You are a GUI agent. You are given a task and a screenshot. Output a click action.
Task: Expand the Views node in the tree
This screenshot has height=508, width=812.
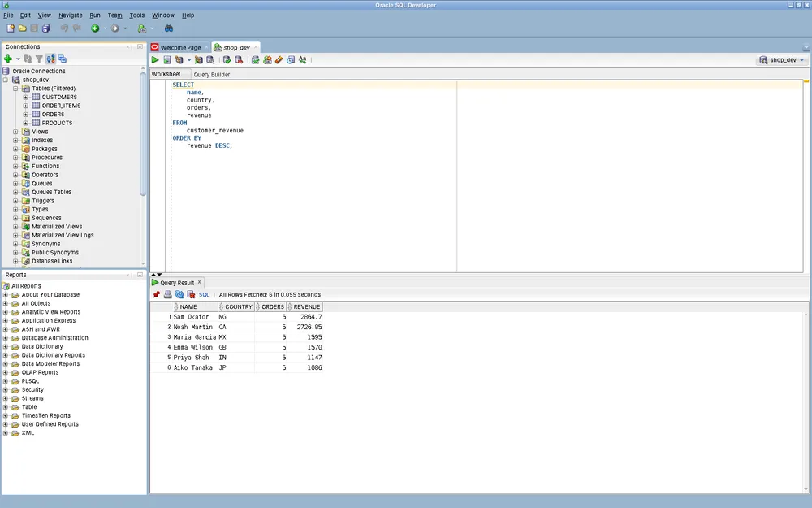pyautogui.click(x=15, y=132)
